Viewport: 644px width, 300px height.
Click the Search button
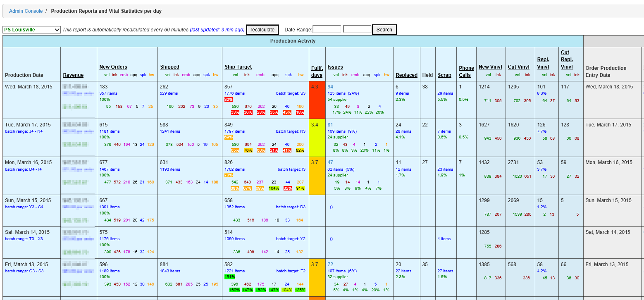point(384,30)
